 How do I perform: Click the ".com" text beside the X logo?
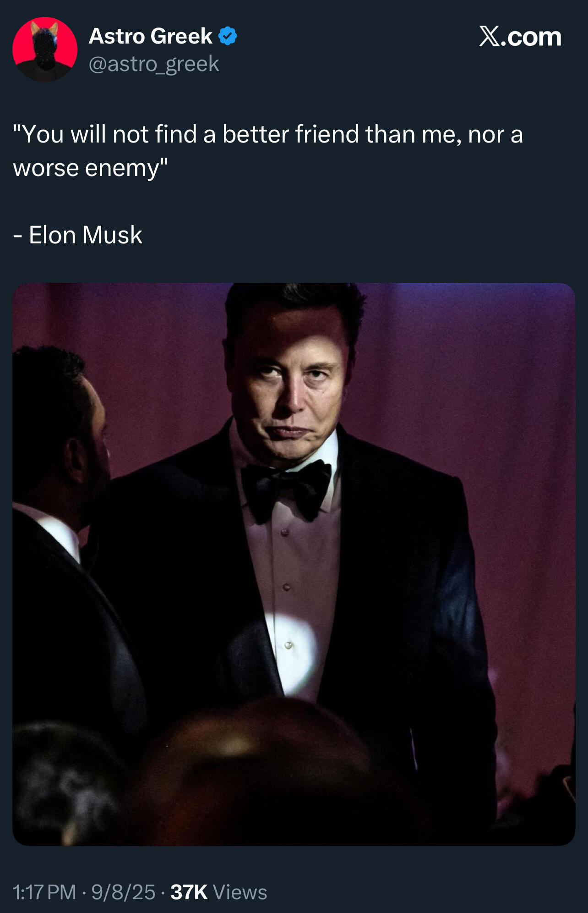click(x=531, y=37)
